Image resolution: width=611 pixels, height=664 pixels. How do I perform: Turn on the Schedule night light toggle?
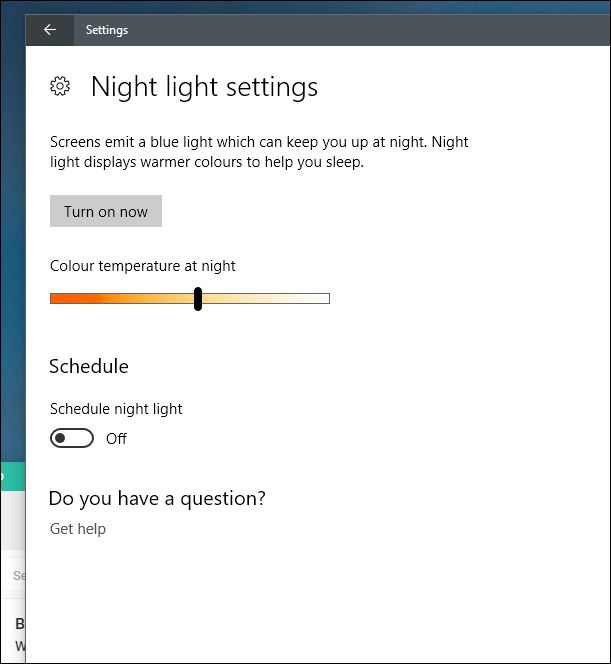coord(72,438)
